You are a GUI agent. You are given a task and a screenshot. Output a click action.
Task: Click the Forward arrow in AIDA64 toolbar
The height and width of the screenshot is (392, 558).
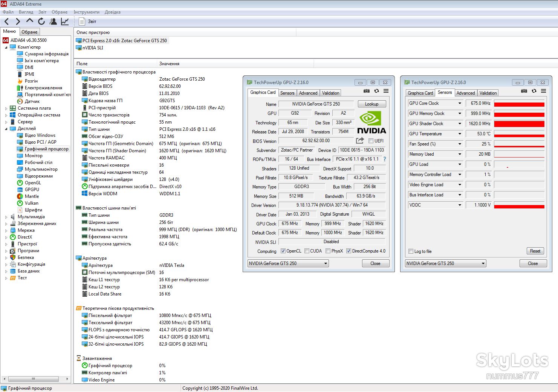[18, 21]
